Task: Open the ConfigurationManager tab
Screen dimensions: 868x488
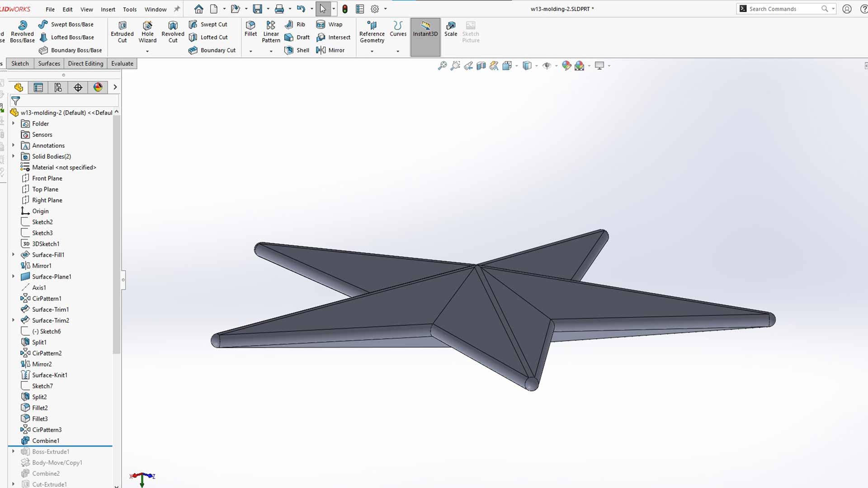Action: pos(58,88)
